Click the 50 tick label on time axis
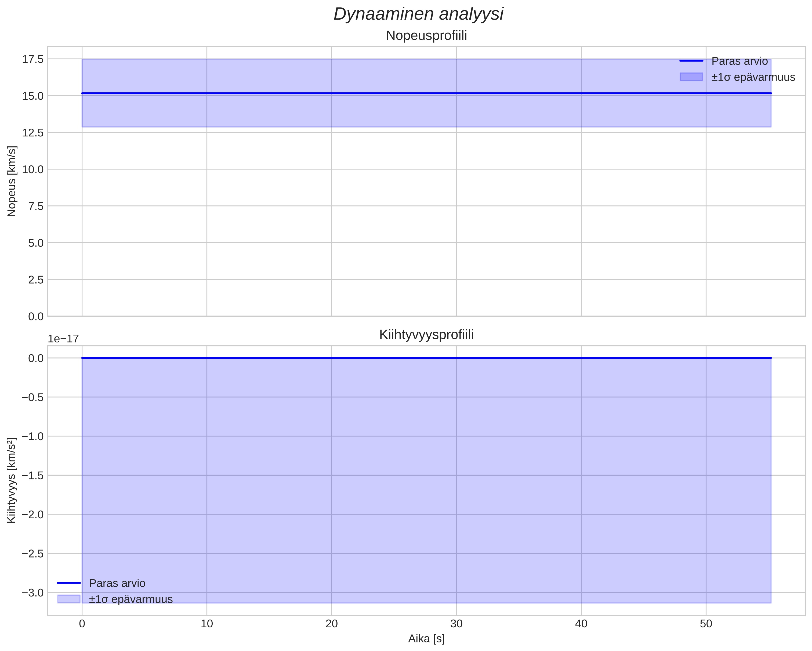This screenshot has width=812, height=651. tap(706, 624)
